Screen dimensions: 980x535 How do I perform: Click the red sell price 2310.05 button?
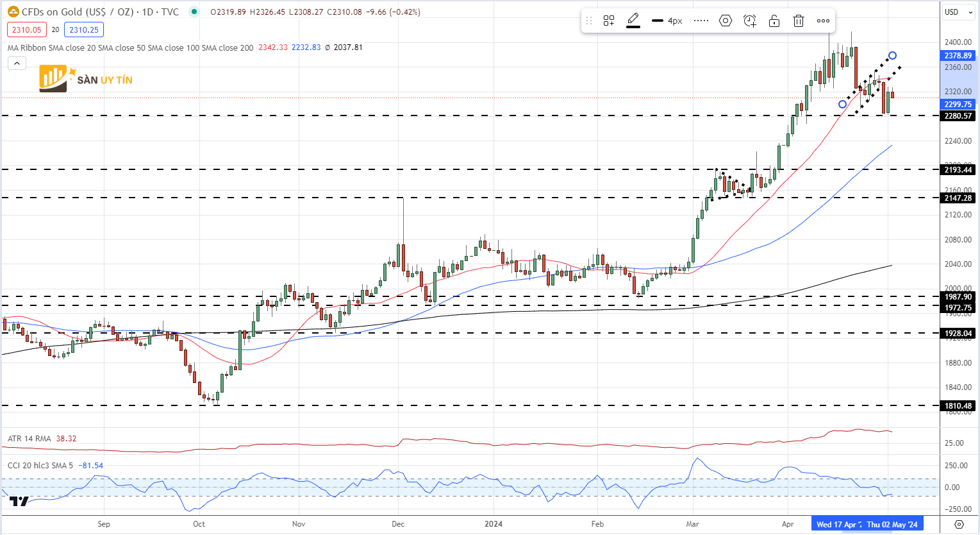[27, 30]
